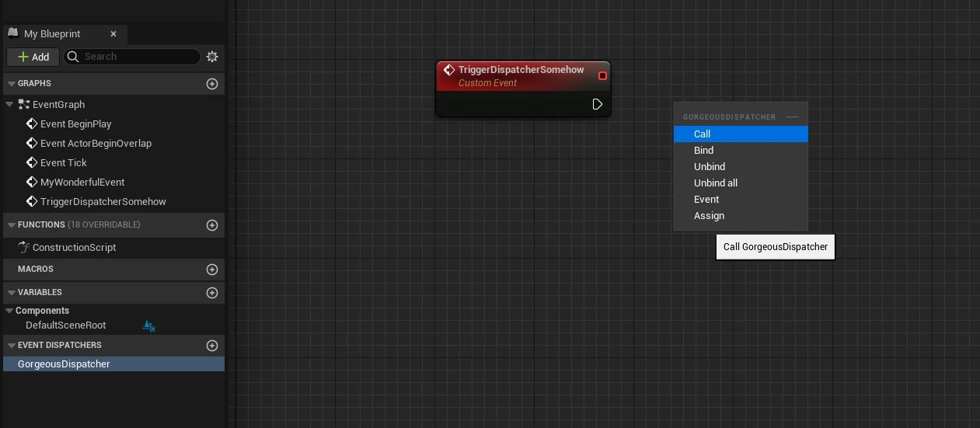Click the red delegate pin on custom event node
The width and height of the screenshot is (980, 428).
tap(602, 75)
